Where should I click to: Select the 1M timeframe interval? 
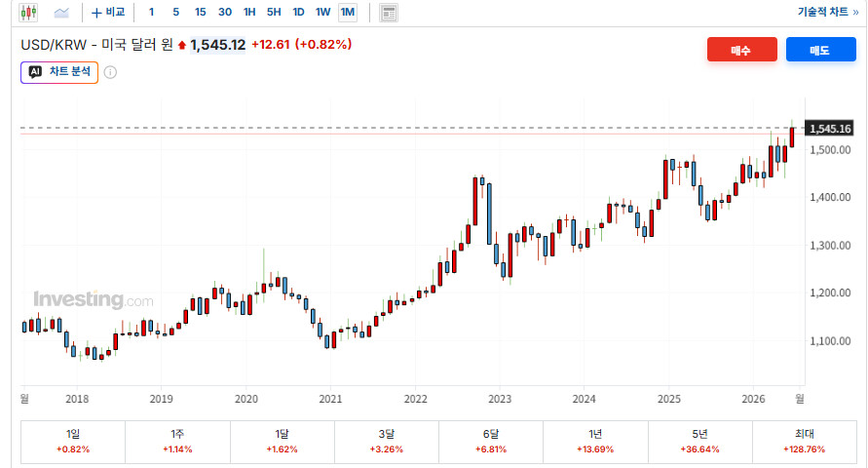pos(348,12)
